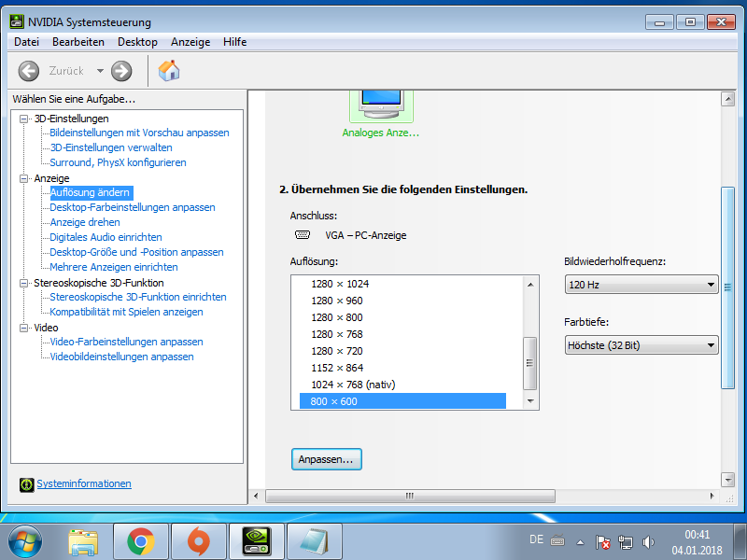Open Bildeinstellungen mit Vorschau anpassen
The image size is (747, 560).
pyautogui.click(x=139, y=133)
